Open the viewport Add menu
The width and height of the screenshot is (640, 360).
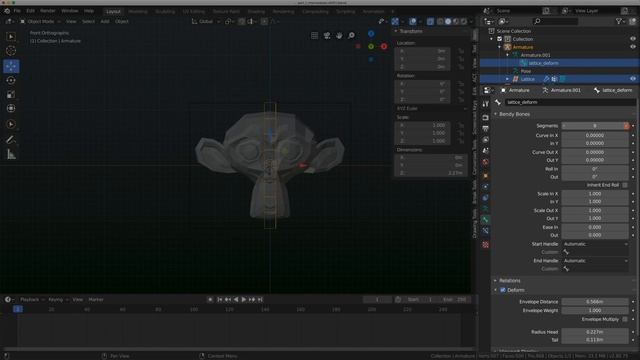[105, 21]
